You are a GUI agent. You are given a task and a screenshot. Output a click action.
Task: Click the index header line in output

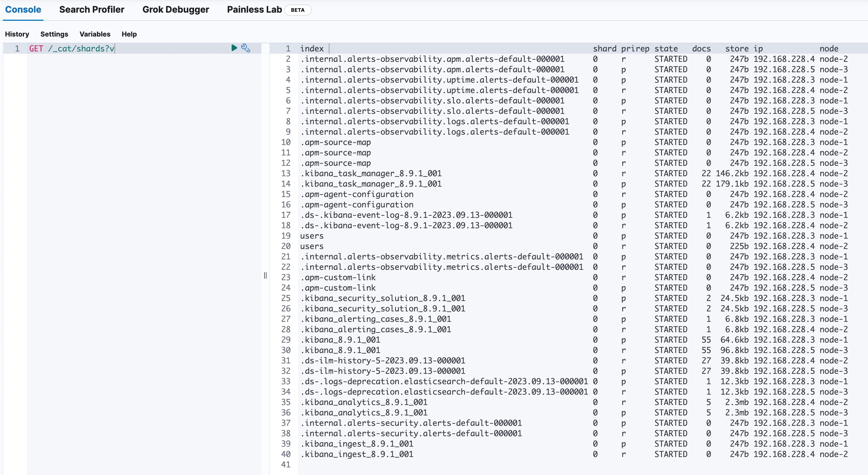pyautogui.click(x=312, y=49)
